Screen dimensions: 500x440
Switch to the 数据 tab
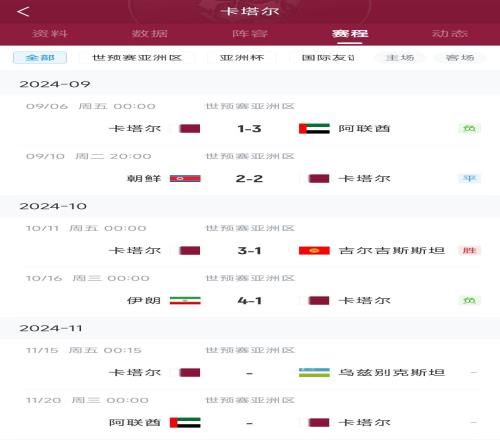tap(150, 33)
